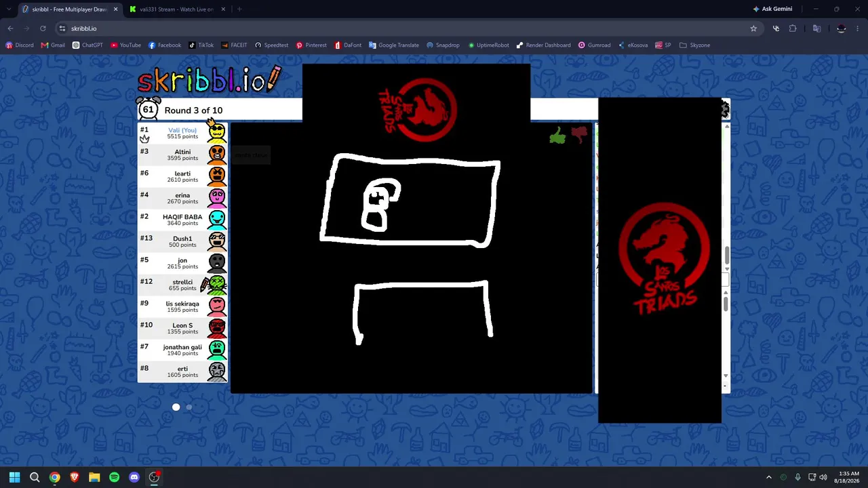Open the Gumroad bookmark
868x488 pixels.
[595, 45]
